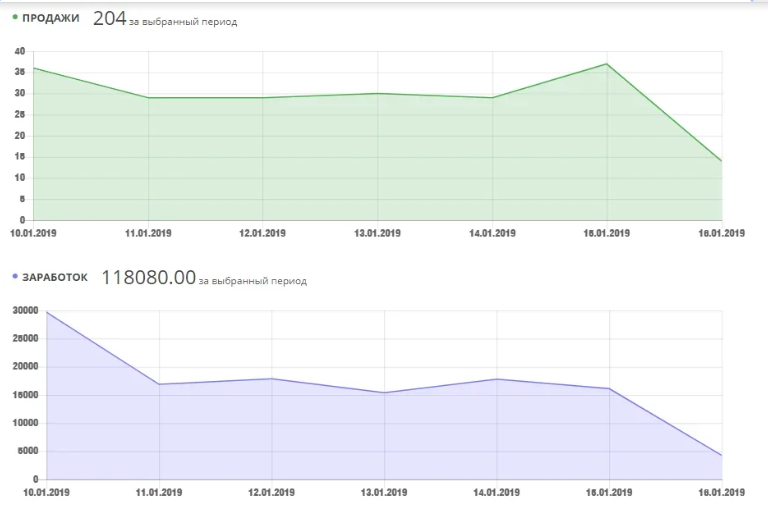
Task: Click the purple ЗАРАБОТОК legend dot
Action: pos(15,276)
